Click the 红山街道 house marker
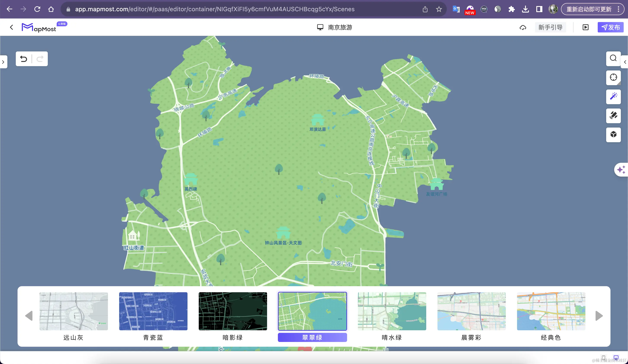Image resolution: width=628 pixels, height=364 pixels. pyautogui.click(x=134, y=235)
